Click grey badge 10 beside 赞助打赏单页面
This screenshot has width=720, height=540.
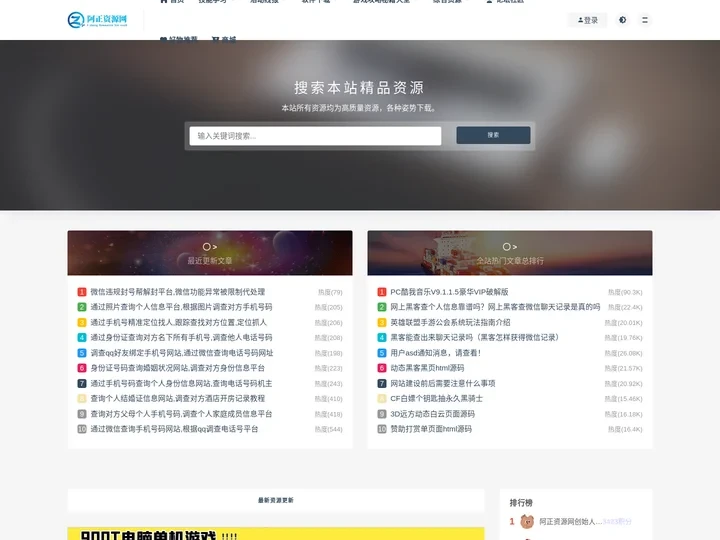(382, 429)
